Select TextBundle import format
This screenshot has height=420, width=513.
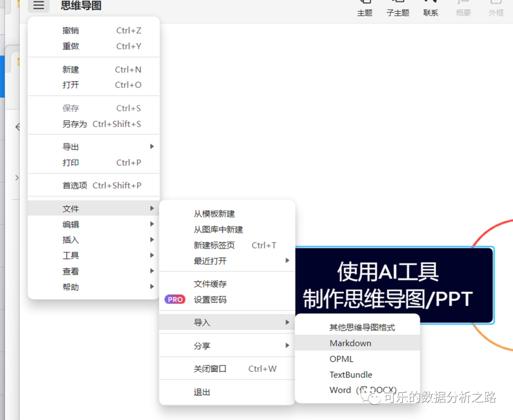(x=351, y=374)
